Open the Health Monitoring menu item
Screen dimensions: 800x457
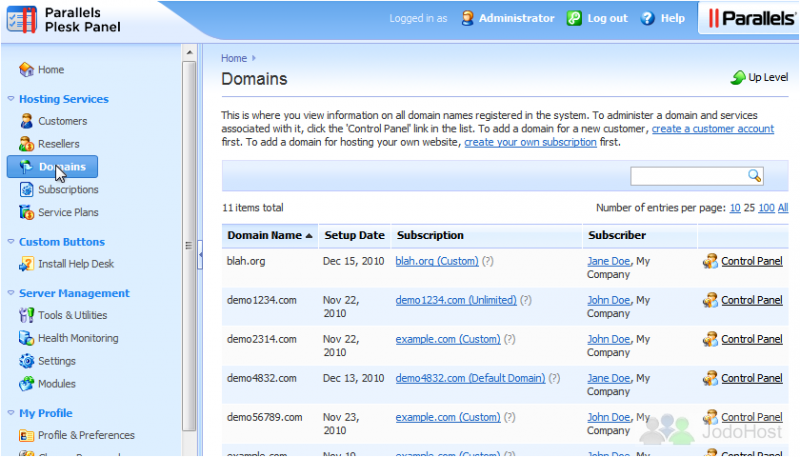pos(78,338)
